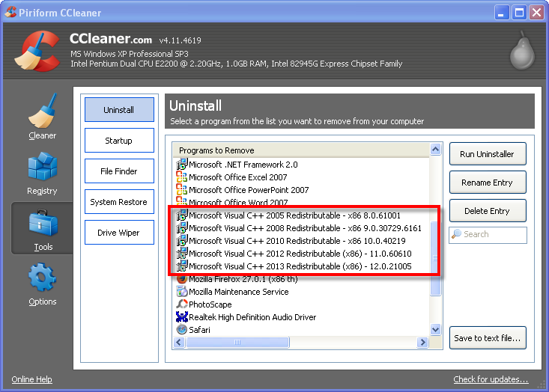Click the vertical scrollbar thumb

[x=436, y=258]
